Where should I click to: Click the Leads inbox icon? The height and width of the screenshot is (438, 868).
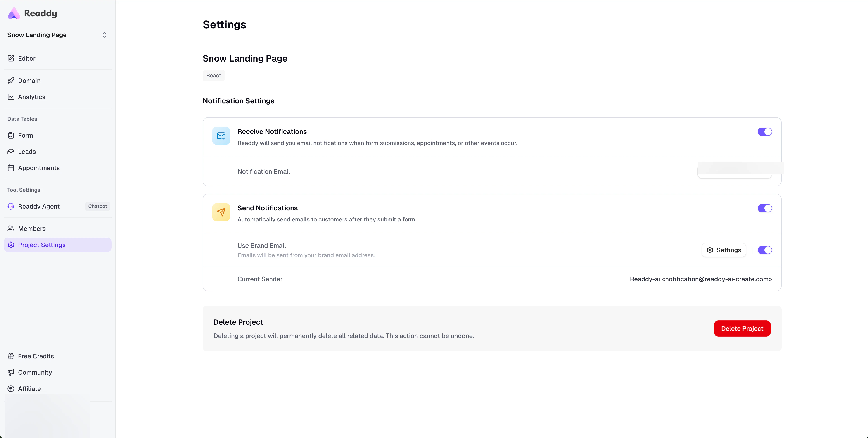click(x=11, y=152)
